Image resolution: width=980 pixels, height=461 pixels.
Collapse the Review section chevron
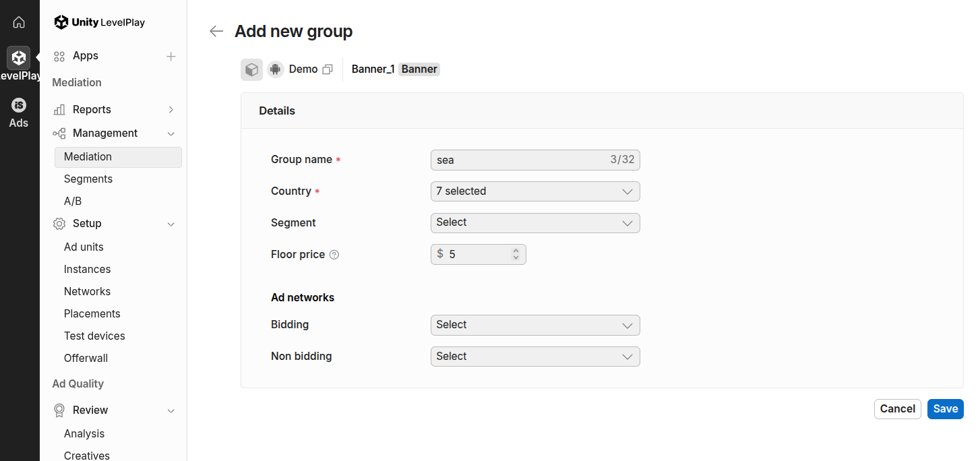(x=171, y=410)
